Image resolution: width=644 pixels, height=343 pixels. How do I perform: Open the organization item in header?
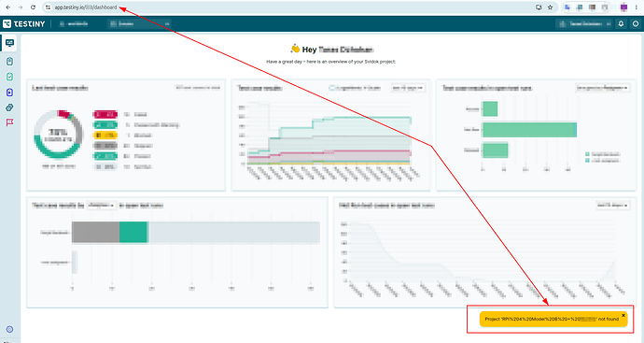pos(74,24)
